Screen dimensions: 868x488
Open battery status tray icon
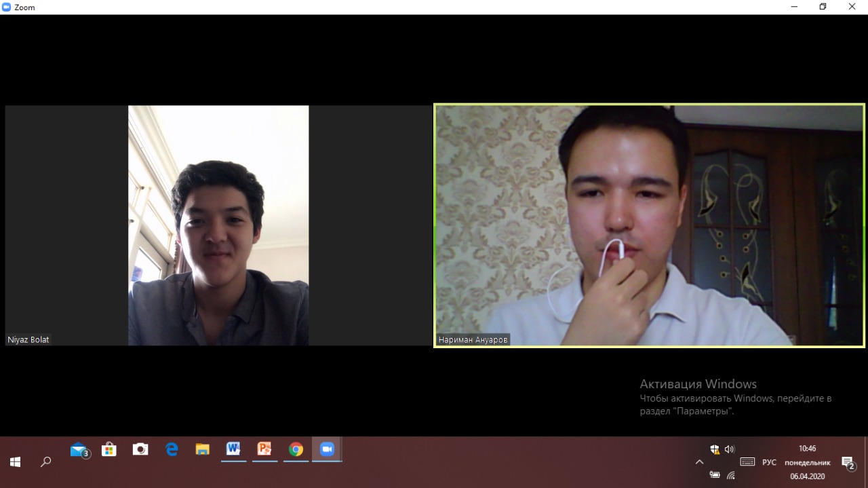(715, 475)
